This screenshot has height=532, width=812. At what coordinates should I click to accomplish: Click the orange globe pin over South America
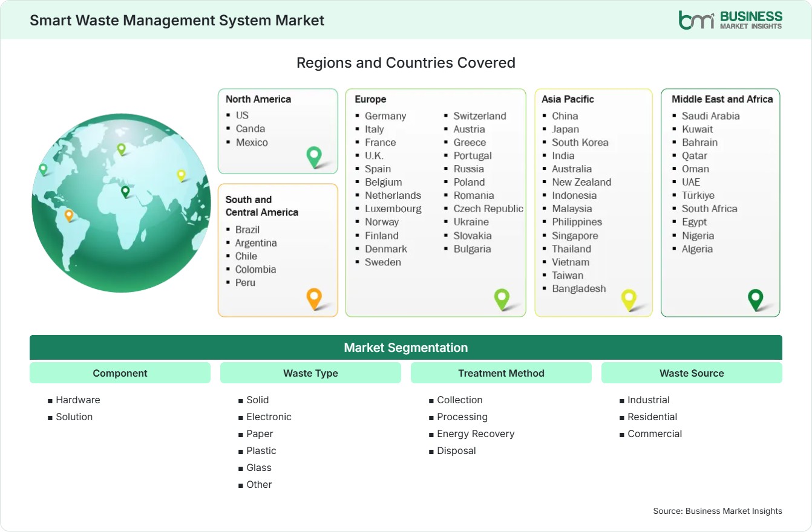[x=69, y=215]
